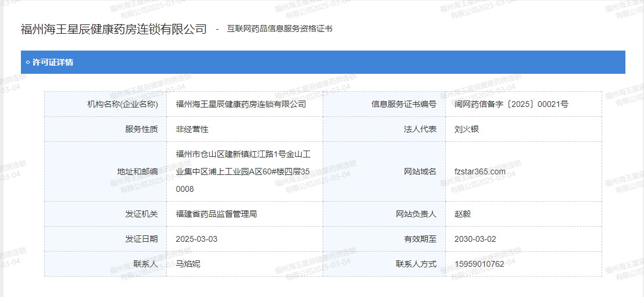Click the page title 福州海王星辰健康药房连锁有限公司
644x297 pixels.
(x=114, y=29)
